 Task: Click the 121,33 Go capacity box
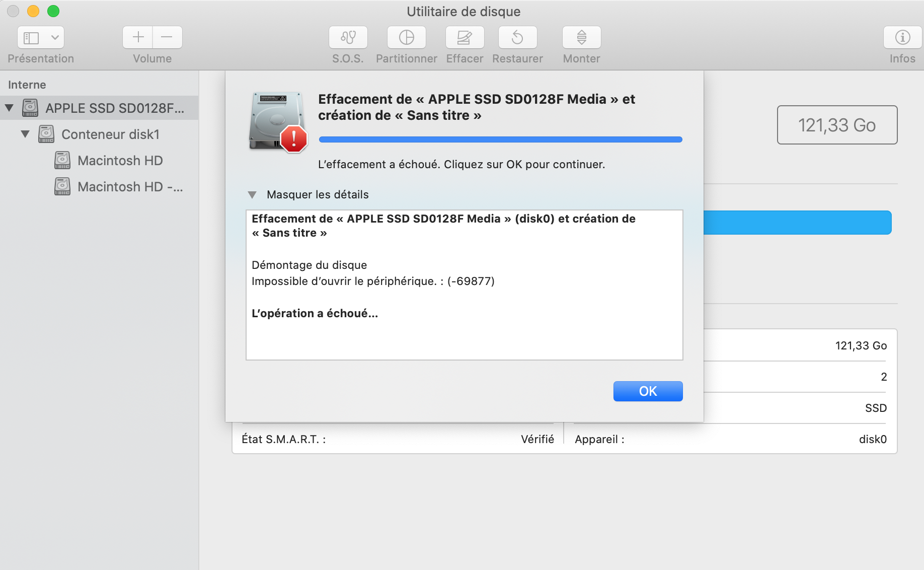click(x=837, y=125)
